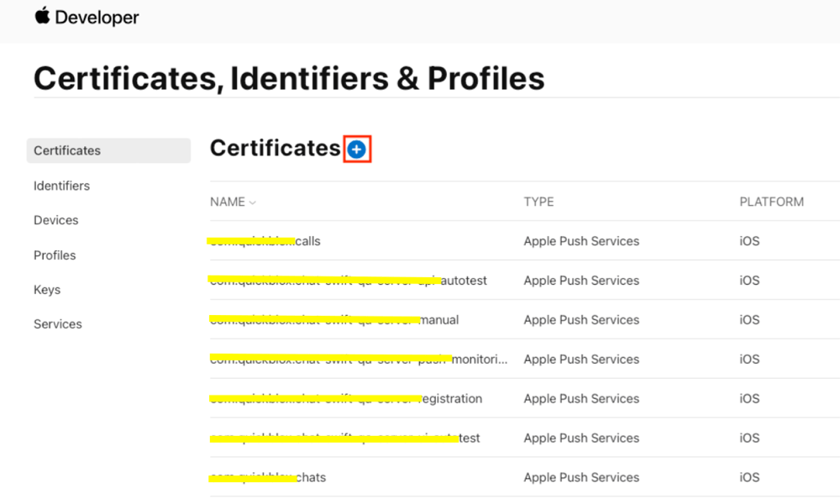Image resolution: width=840 pixels, height=504 pixels.
Task: Open the certificate ending in manual
Action: tap(333, 320)
